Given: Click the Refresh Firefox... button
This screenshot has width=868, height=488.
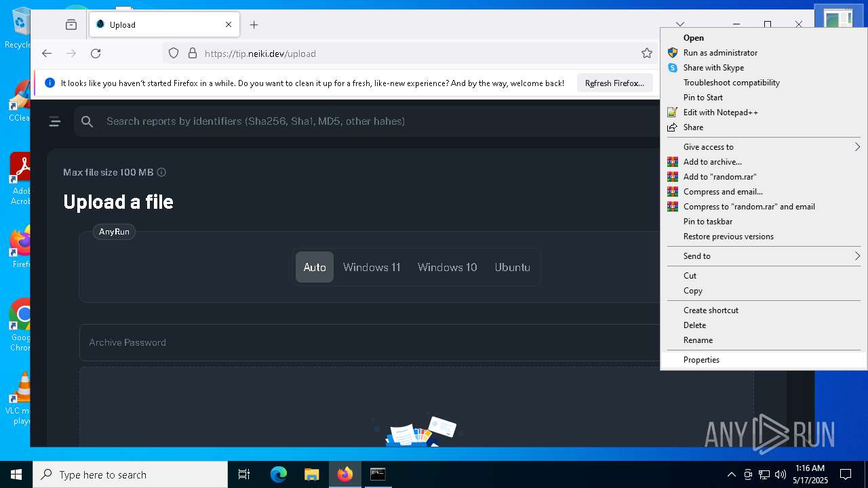Looking at the screenshot, I should tap(614, 83).
